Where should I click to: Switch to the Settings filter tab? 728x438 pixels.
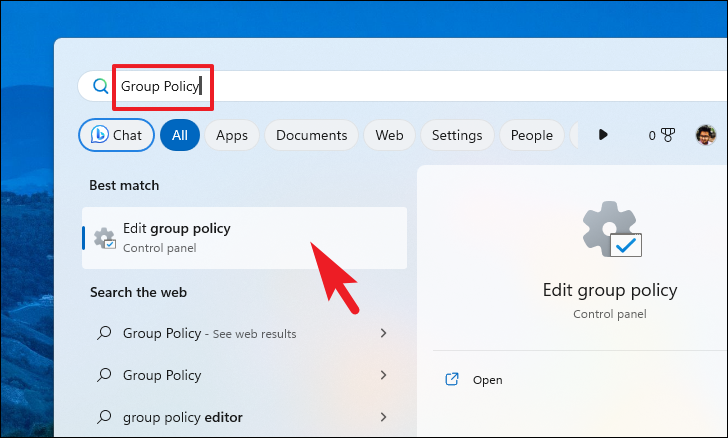click(x=457, y=135)
